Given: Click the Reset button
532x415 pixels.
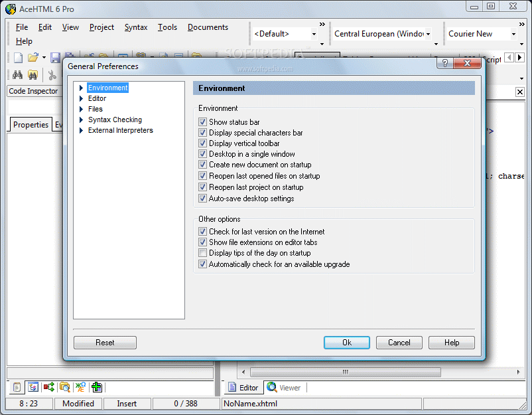Looking at the screenshot, I should click(105, 343).
